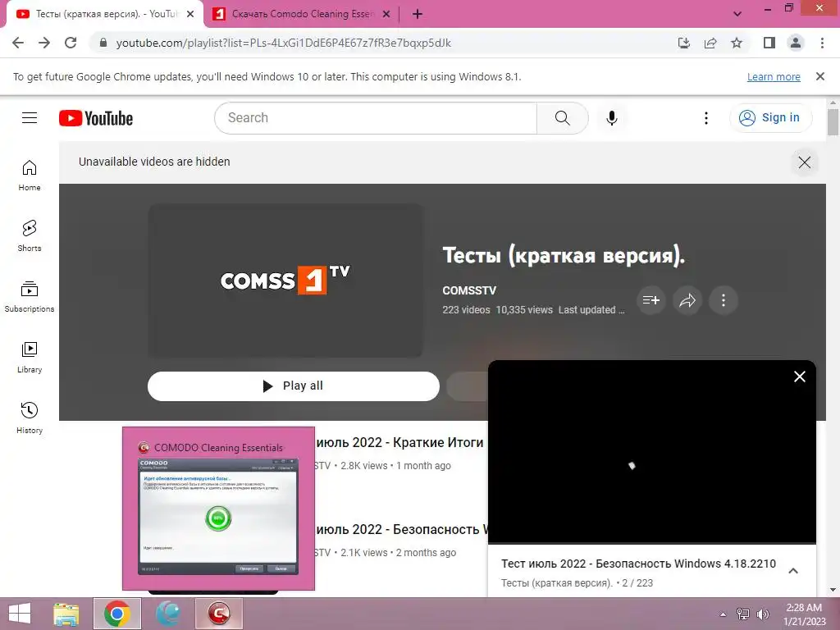
Task: Show hidden system tray icons
Action: click(723, 614)
